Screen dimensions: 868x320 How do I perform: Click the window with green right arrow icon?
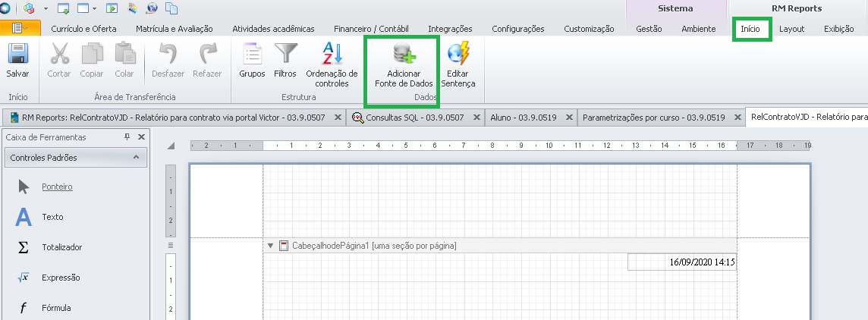pos(112,8)
